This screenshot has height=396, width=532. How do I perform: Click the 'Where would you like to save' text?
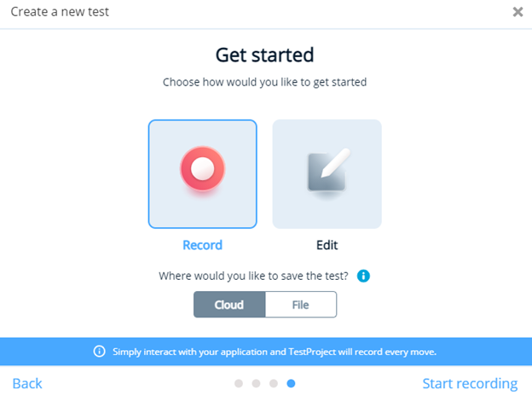254,277
